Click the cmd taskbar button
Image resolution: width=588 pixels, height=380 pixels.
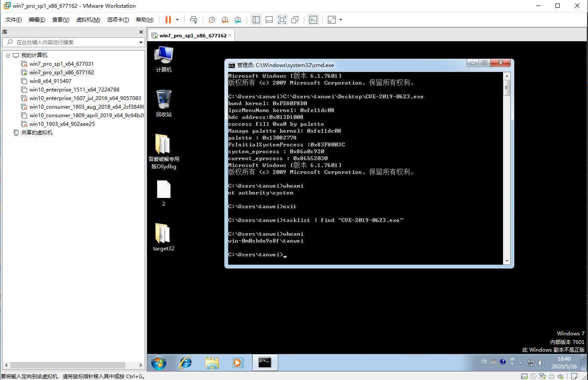click(x=265, y=363)
